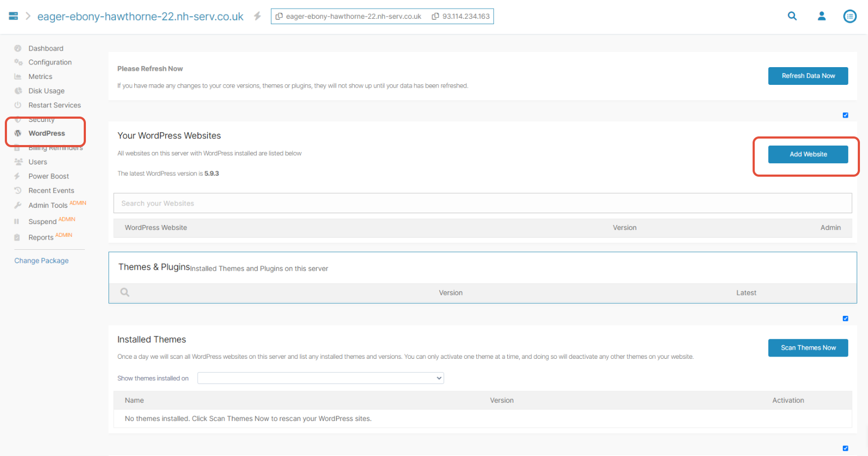Select Suspend in the sidebar
Image resolution: width=868 pixels, height=456 pixels.
click(42, 221)
